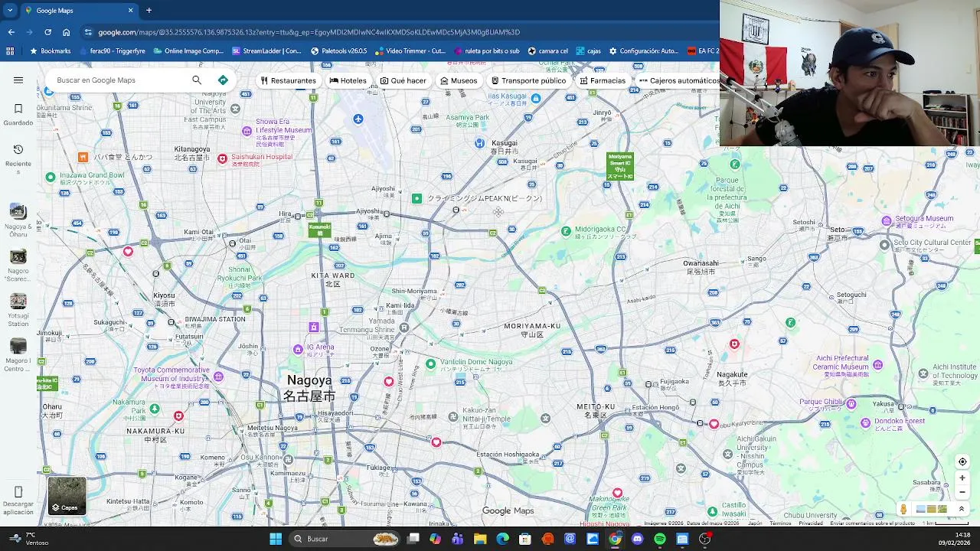Open a new browser tab
This screenshot has height=551, width=980.
click(149, 10)
